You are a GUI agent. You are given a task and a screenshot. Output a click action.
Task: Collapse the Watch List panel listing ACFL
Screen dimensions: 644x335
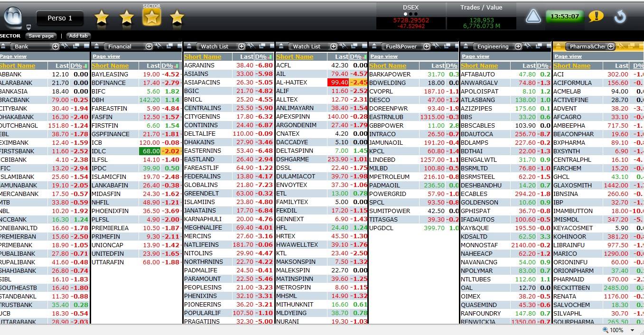point(281,47)
